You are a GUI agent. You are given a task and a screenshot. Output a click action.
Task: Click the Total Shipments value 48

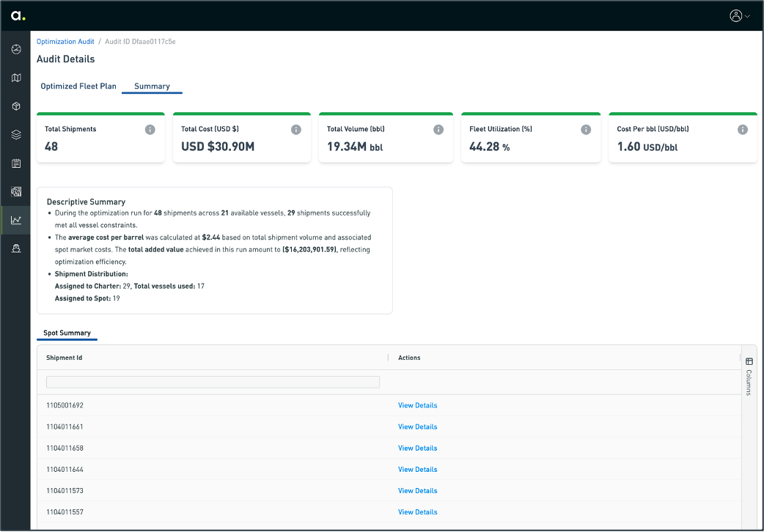(51, 147)
